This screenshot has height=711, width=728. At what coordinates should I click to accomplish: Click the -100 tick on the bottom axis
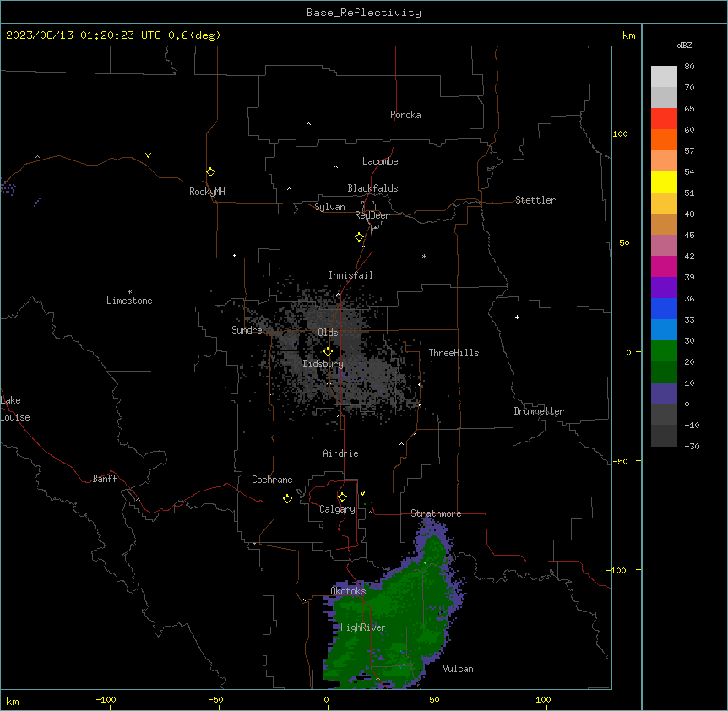point(106,699)
